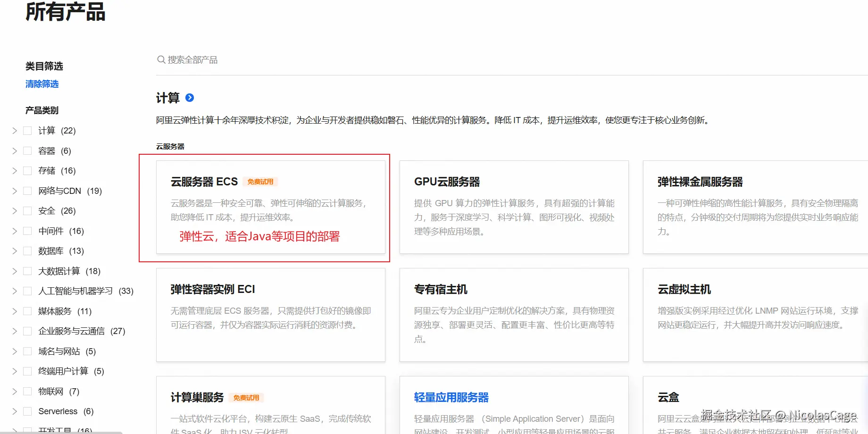Image resolution: width=868 pixels, height=434 pixels.
Task: Expand the 中间件 category chevron
Action: pyautogui.click(x=15, y=231)
